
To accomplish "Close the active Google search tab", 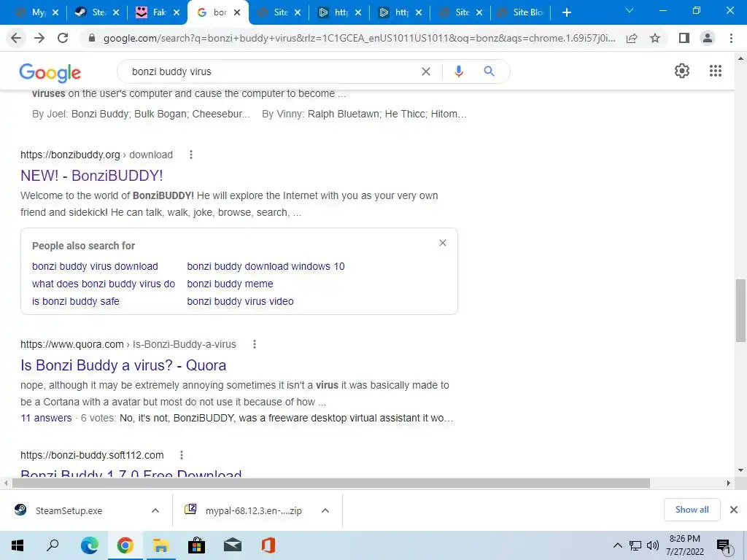I will [x=237, y=12].
